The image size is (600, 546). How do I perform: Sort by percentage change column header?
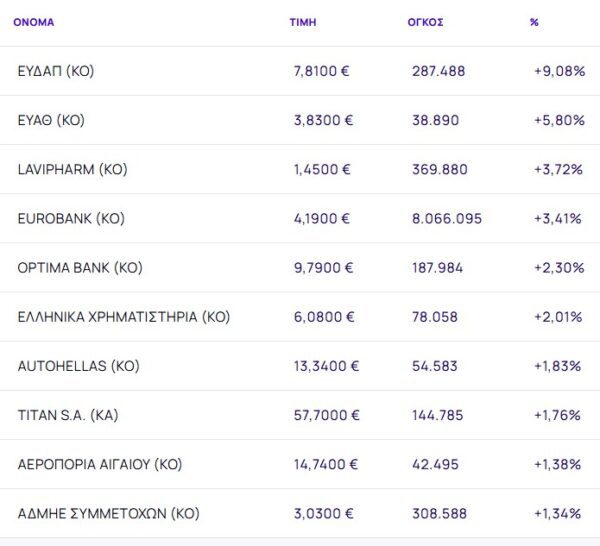[534, 21]
